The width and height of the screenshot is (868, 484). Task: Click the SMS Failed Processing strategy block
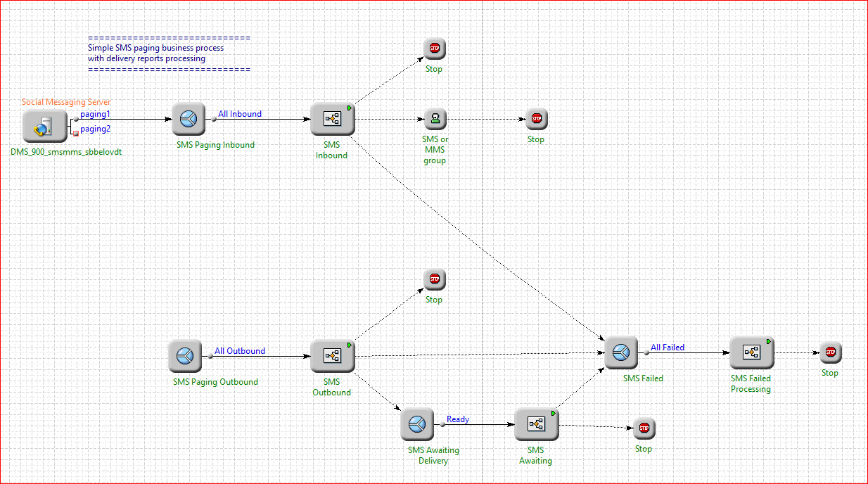coord(751,353)
